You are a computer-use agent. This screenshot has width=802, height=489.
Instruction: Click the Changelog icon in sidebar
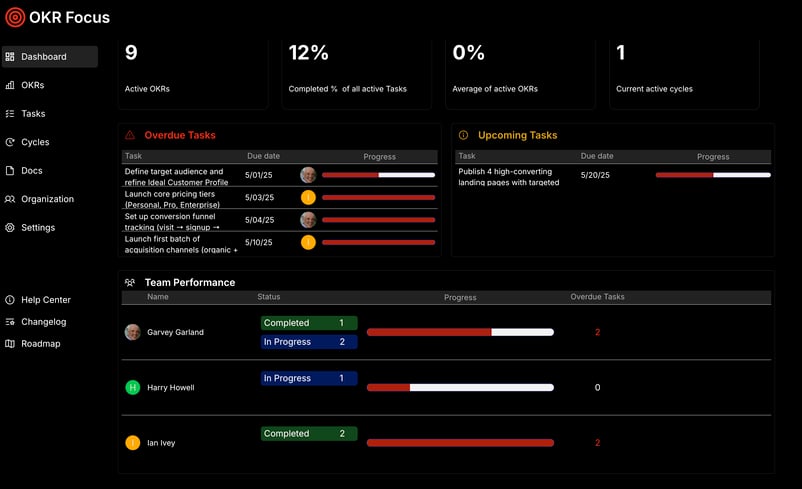click(10, 322)
